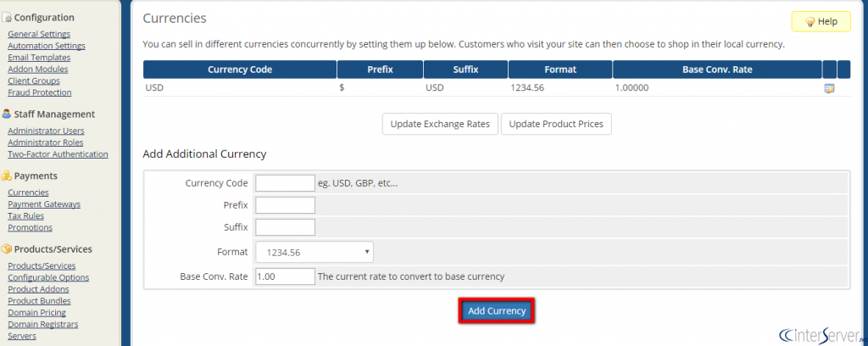Open Addon Modules link
The width and height of the screenshot is (868, 346).
tap(38, 70)
